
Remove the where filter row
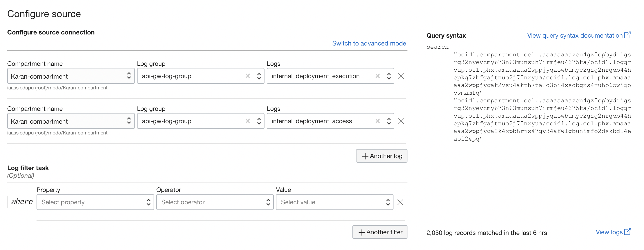click(x=400, y=202)
